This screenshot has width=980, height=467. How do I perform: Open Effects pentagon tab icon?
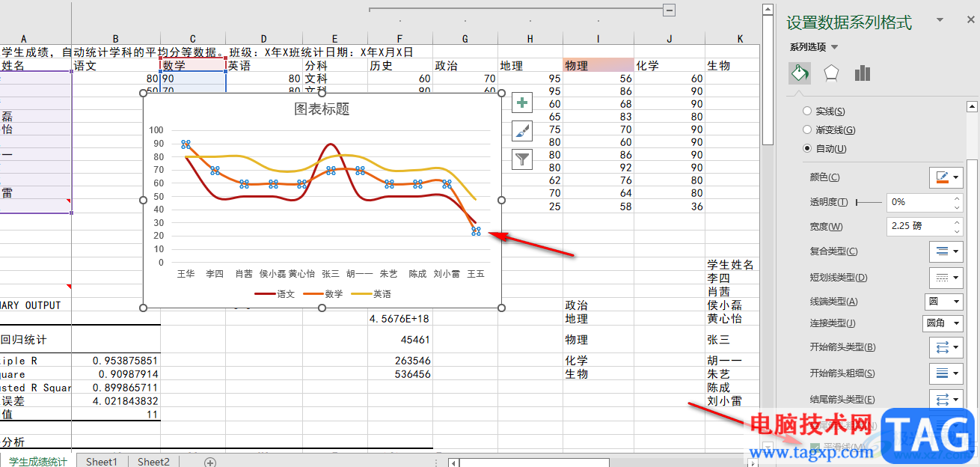(x=831, y=73)
